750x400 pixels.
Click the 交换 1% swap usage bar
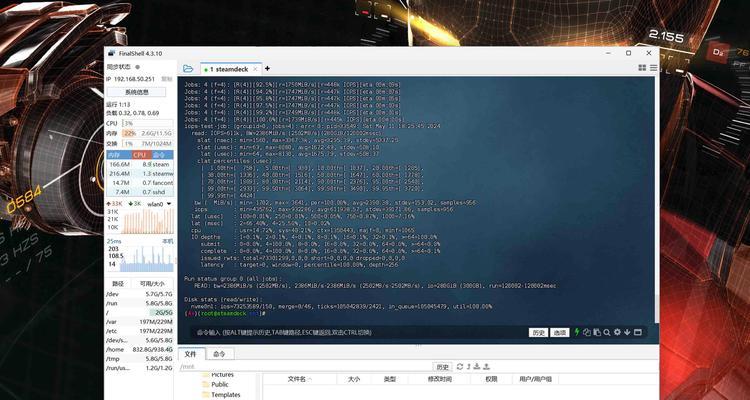click(x=147, y=144)
